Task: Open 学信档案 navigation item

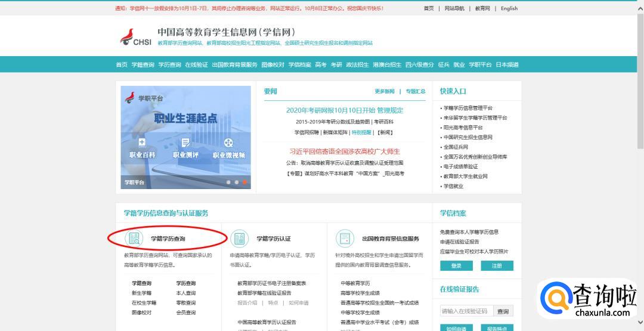Action: (x=300, y=65)
